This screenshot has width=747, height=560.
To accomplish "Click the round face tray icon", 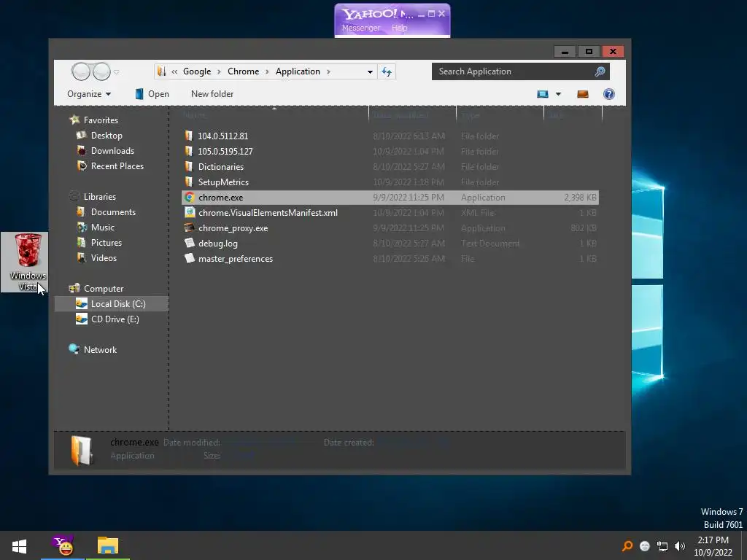I will (645, 546).
